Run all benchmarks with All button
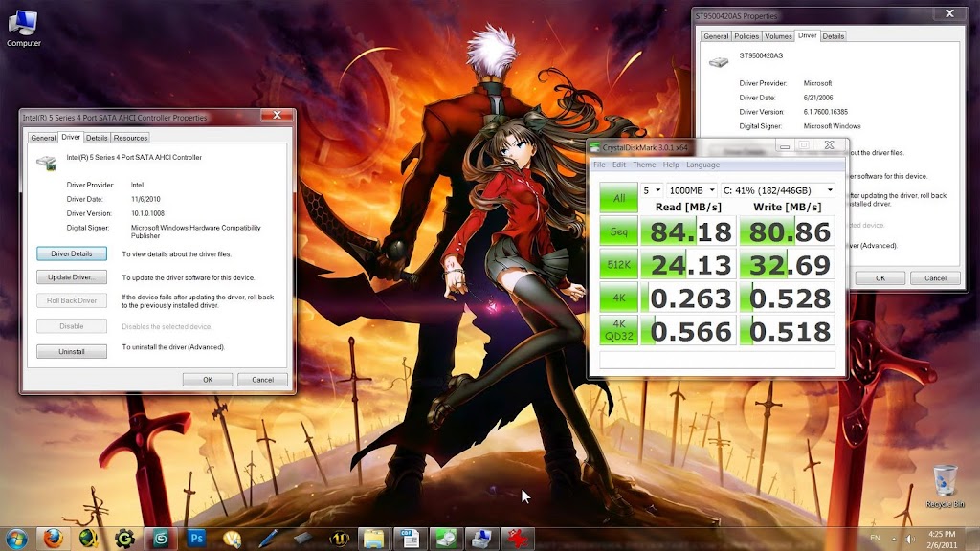The width and height of the screenshot is (980, 551). point(619,197)
